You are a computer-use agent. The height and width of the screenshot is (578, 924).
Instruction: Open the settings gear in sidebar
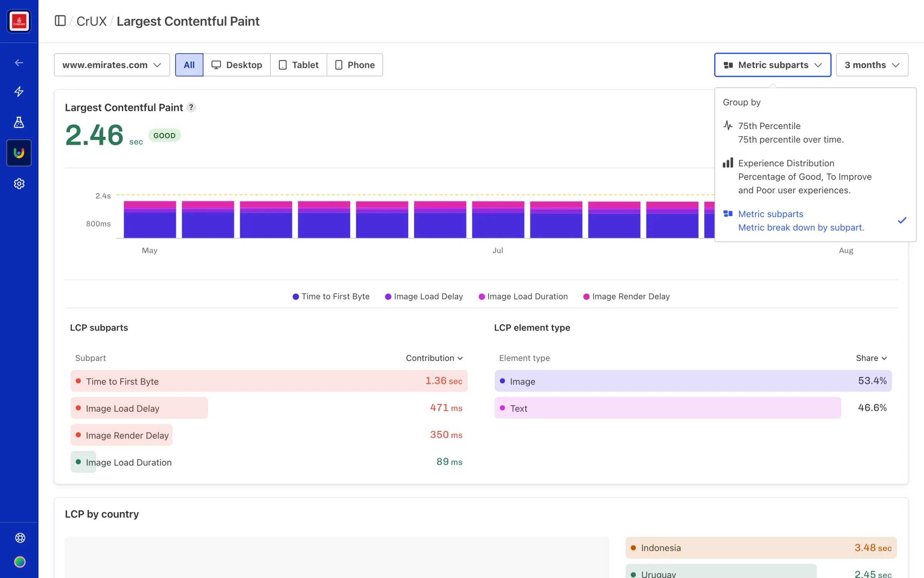click(x=19, y=184)
